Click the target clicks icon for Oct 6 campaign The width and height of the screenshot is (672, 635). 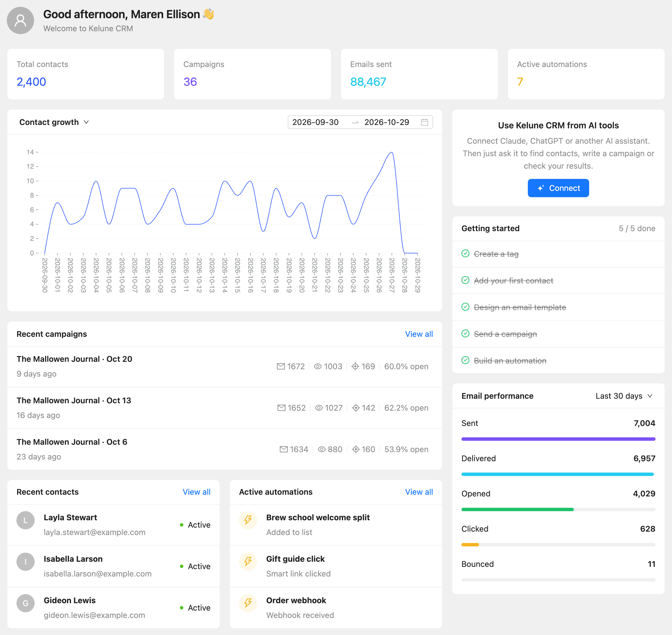pyautogui.click(x=356, y=449)
